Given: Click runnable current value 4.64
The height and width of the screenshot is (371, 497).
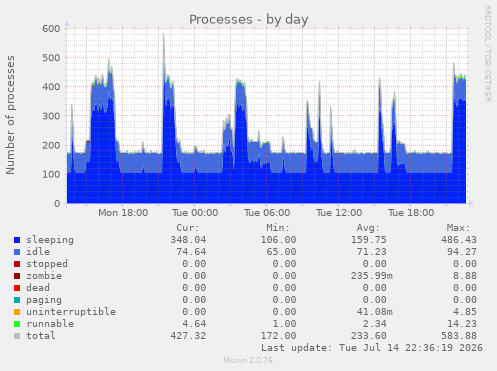Looking at the screenshot, I should [194, 324].
